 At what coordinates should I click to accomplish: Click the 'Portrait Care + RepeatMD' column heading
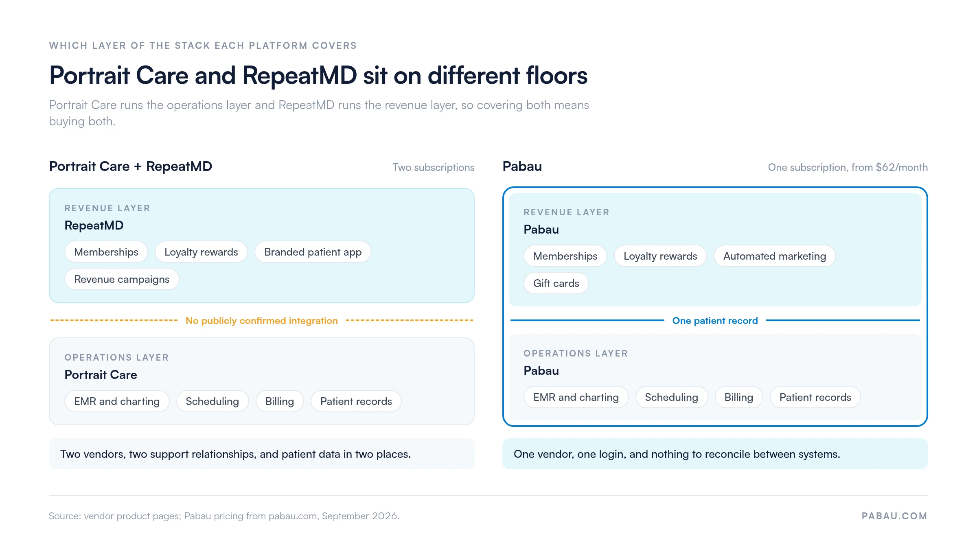(131, 166)
